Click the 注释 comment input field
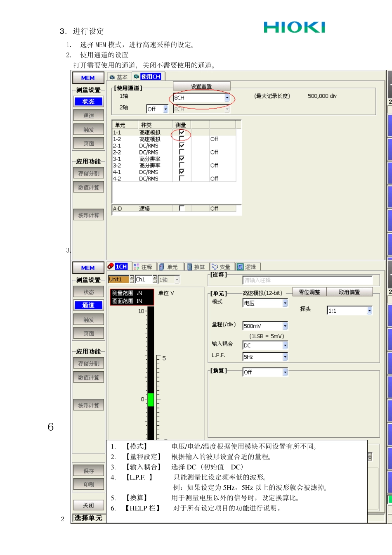 307,280
